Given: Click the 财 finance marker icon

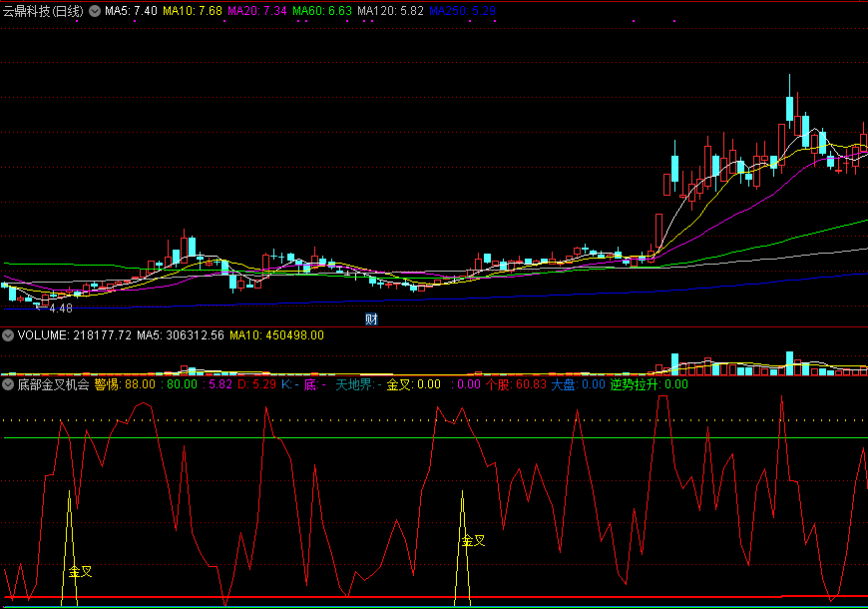Looking at the screenshot, I should 371,319.
